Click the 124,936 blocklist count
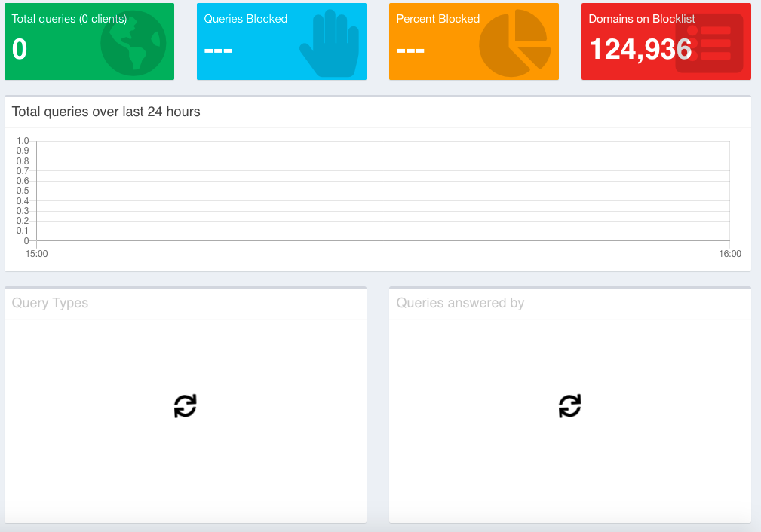 pyautogui.click(x=640, y=50)
